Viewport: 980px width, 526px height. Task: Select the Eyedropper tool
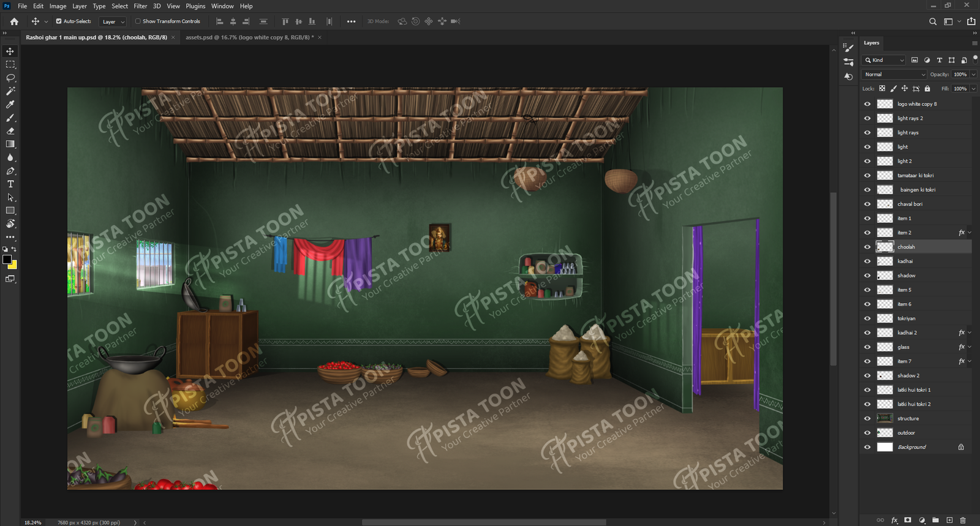[10, 105]
